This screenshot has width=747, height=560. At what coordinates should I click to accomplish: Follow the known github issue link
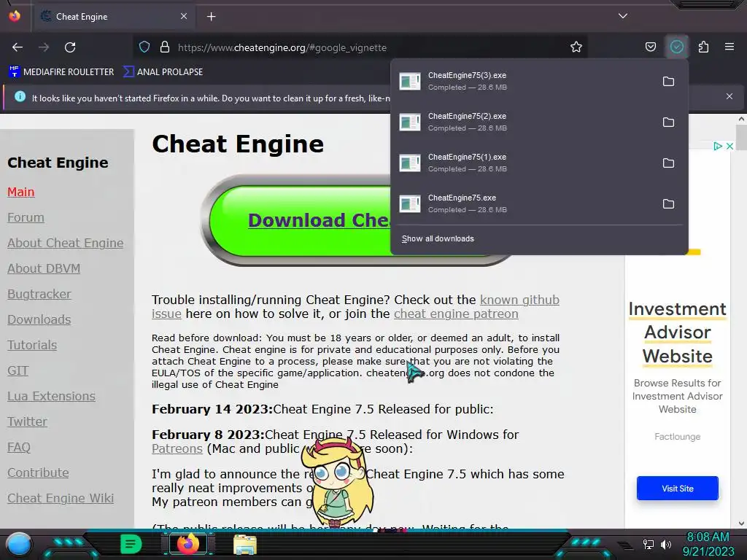[x=519, y=300]
